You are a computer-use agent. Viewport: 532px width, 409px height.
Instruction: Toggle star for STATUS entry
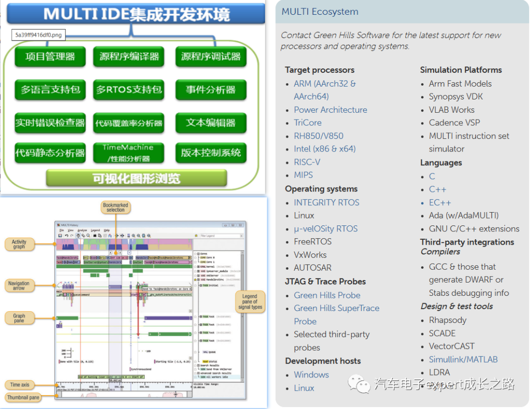[196, 362]
